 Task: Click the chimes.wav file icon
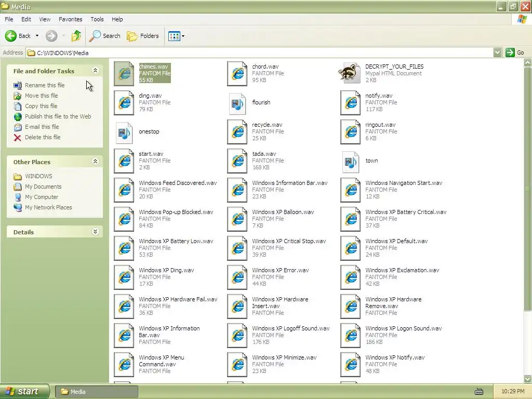point(124,73)
